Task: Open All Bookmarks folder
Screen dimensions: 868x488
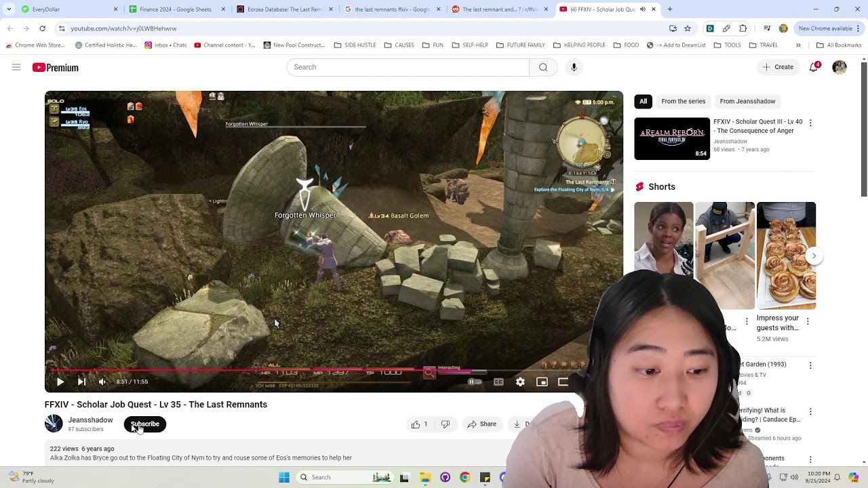Action: click(x=839, y=45)
